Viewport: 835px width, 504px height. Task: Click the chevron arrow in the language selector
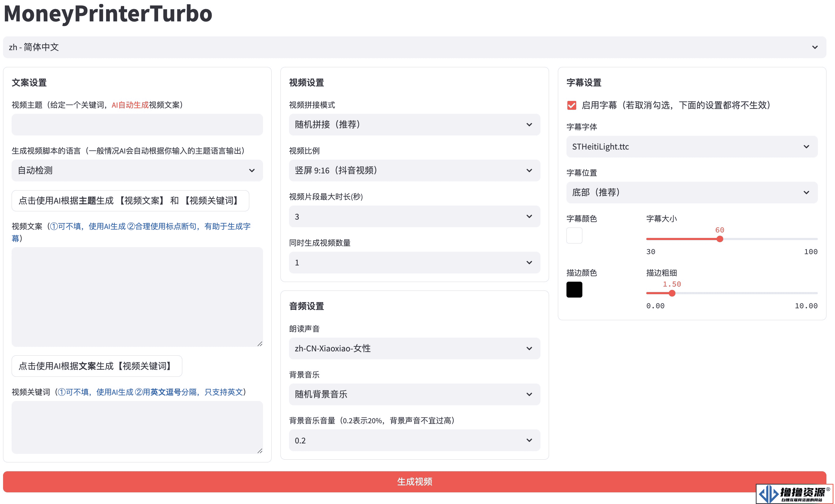click(x=815, y=47)
